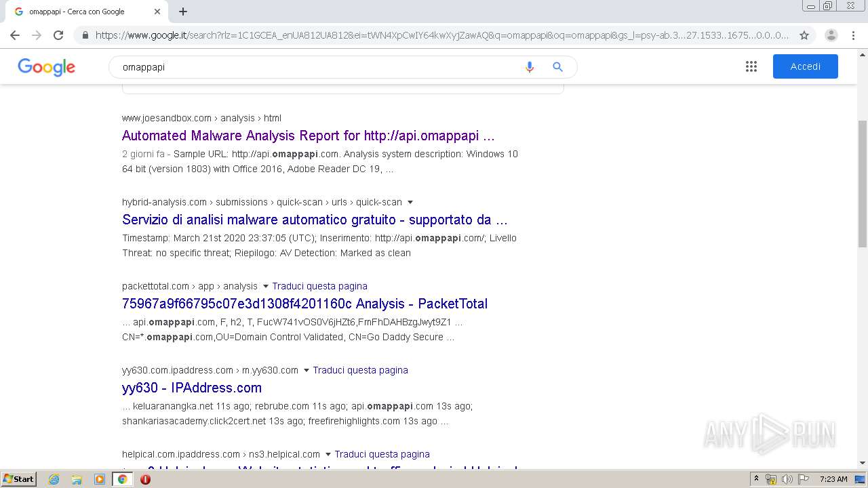868x488 pixels.
Task: Click the taskbar clock 7:23 AM
Action: click(x=833, y=479)
